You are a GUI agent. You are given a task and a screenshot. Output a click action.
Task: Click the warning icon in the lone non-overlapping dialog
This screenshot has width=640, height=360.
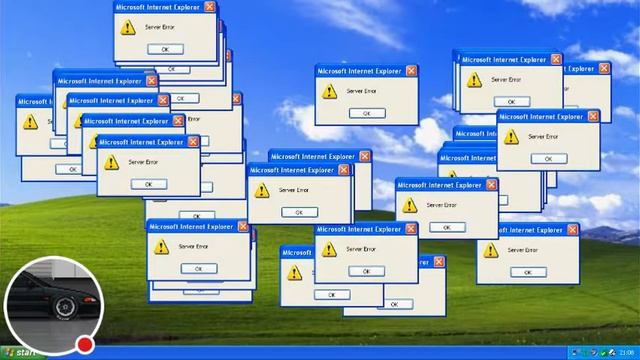click(x=329, y=92)
